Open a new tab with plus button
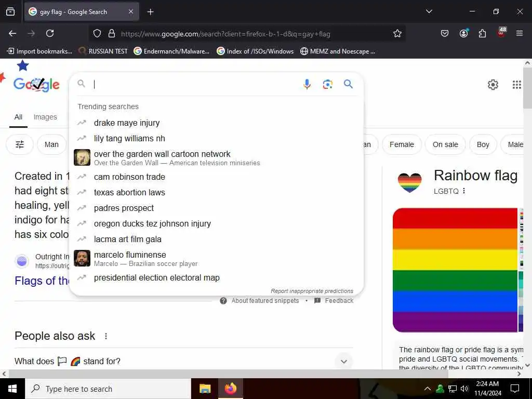532x399 pixels. (150, 12)
